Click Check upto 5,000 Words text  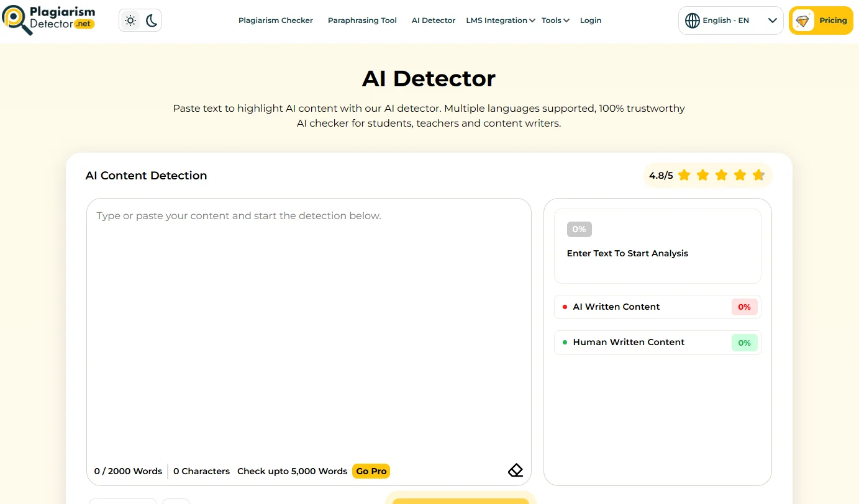coord(292,471)
